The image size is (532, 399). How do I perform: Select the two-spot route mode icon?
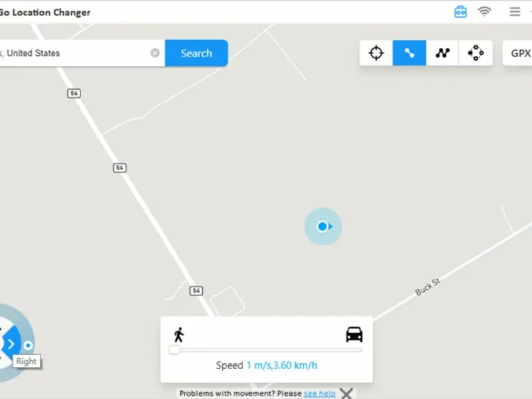pyautogui.click(x=409, y=53)
